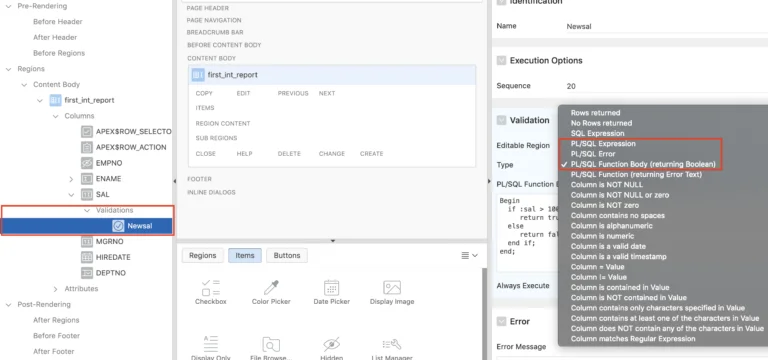This screenshot has height=360, width=768.
Task: Pick the List Manager item icon
Action: point(392,344)
